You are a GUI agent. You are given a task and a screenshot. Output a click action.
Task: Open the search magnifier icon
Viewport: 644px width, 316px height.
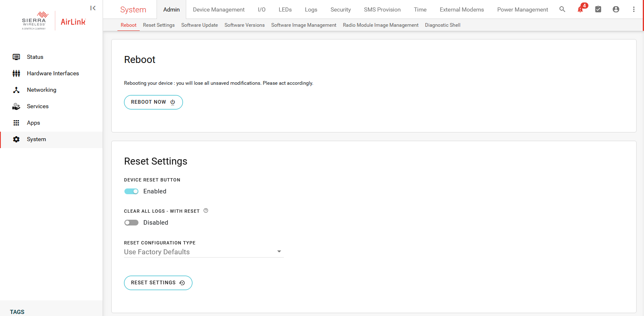click(x=562, y=9)
